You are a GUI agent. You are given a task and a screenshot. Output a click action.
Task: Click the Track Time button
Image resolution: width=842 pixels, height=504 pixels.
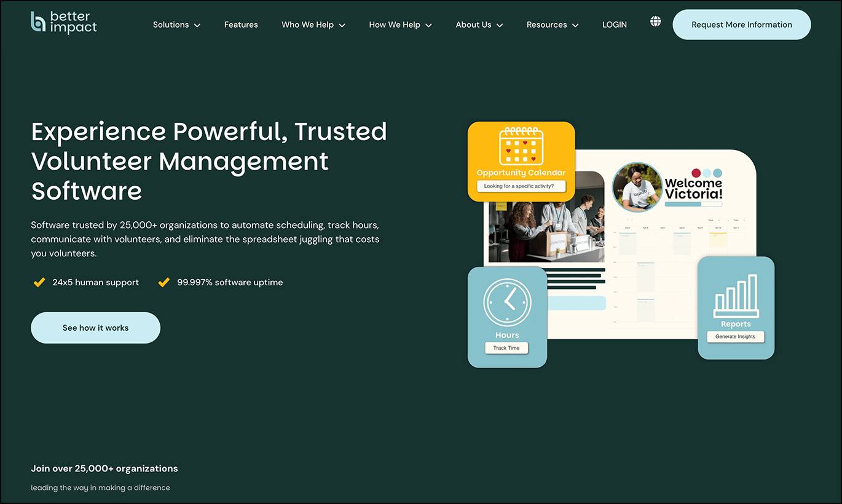click(x=506, y=348)
